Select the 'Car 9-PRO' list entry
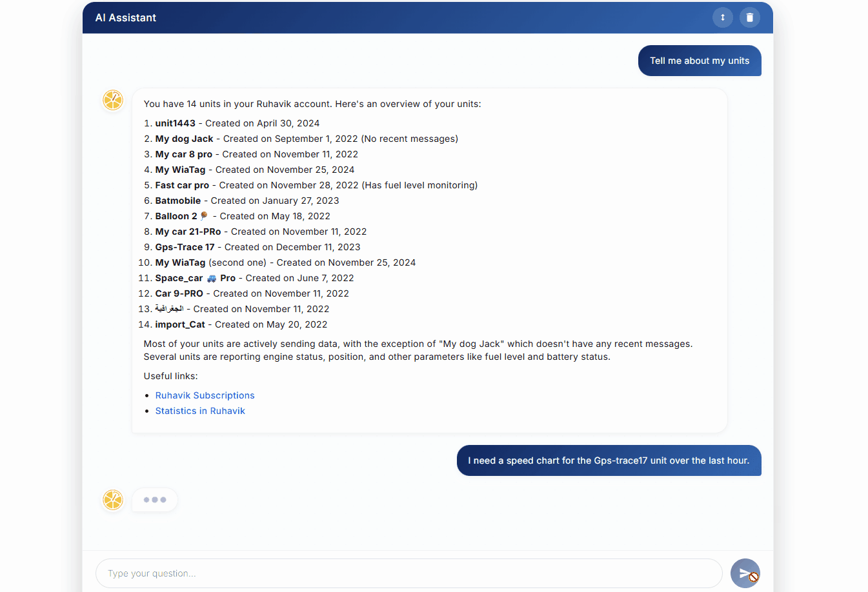This screenshot has height=592, width=868. (x=252, y=293)
